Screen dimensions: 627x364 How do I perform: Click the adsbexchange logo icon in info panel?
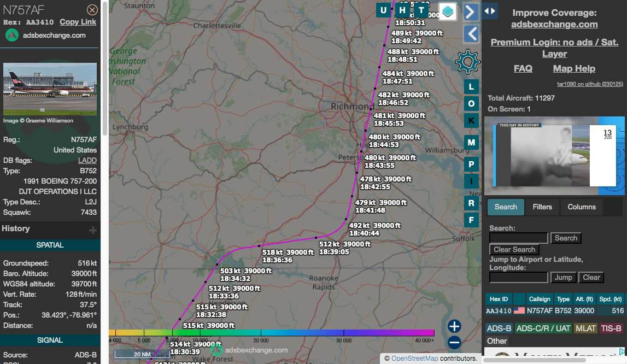click(12, 35)
